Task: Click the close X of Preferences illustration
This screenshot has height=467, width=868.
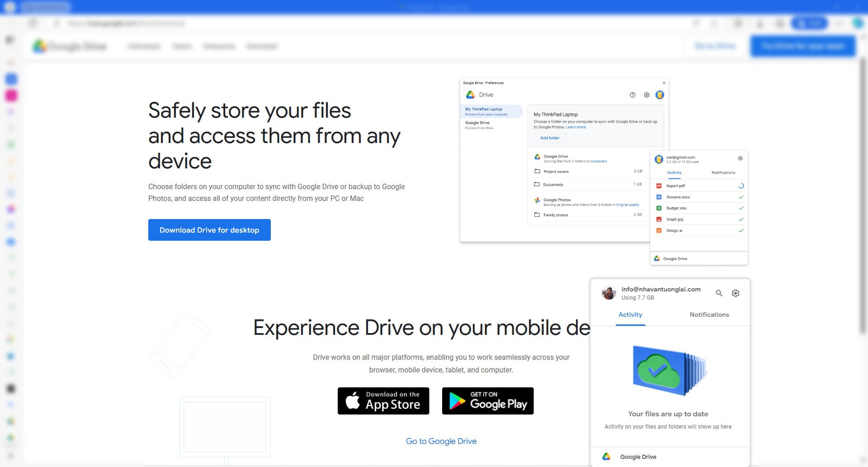Action: [x=664, y=83]
